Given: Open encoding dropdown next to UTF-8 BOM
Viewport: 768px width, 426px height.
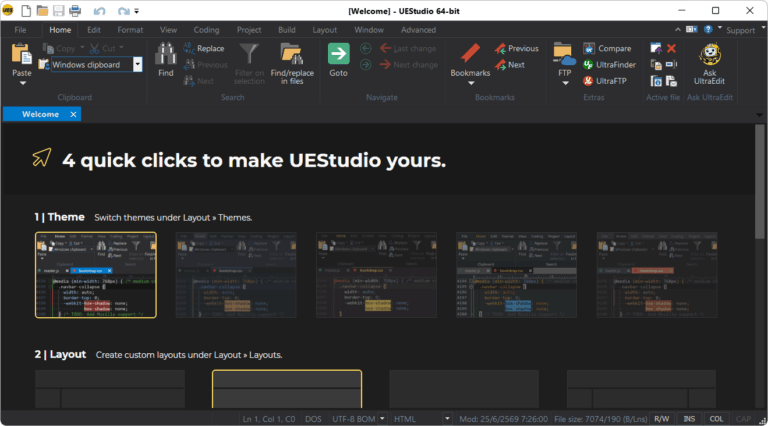Looking at the screenshot, I should point(382,419).
